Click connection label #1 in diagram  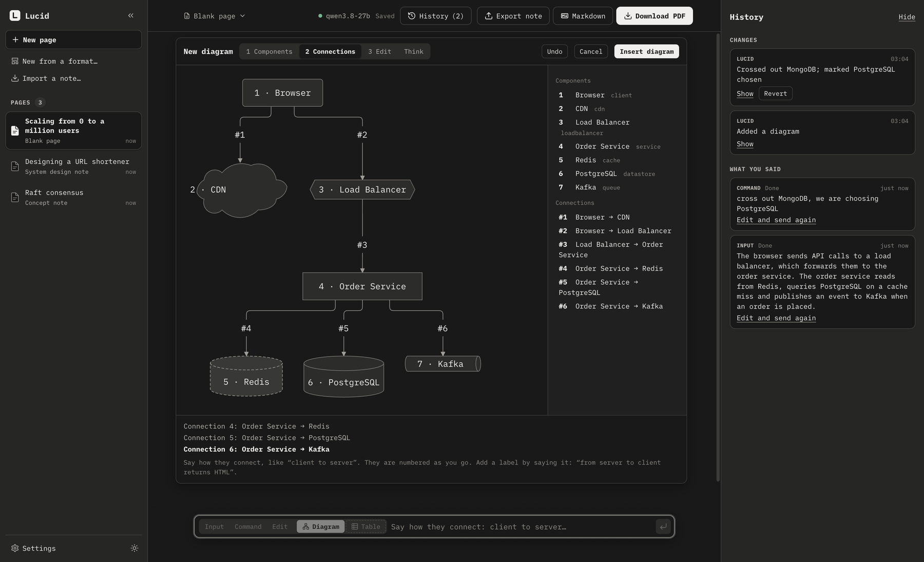coord(240,134)
